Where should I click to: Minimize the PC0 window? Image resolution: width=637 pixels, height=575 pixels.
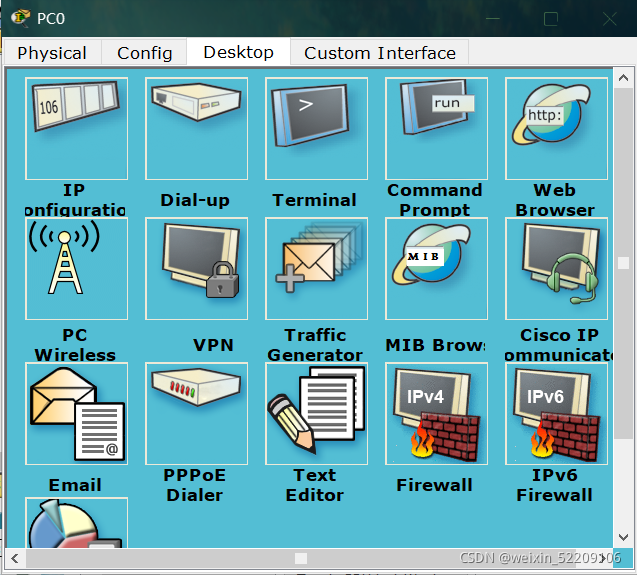(493, 19)
